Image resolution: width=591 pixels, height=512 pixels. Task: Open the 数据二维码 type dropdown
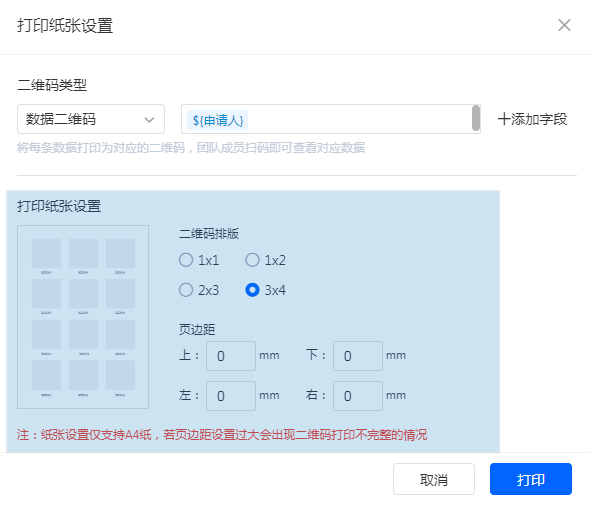pos(91,119)
